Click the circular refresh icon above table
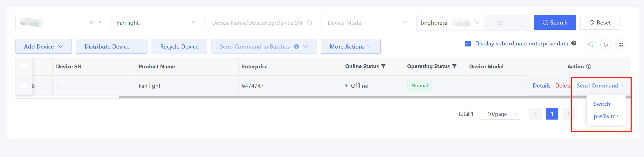 tap(606, 45)
